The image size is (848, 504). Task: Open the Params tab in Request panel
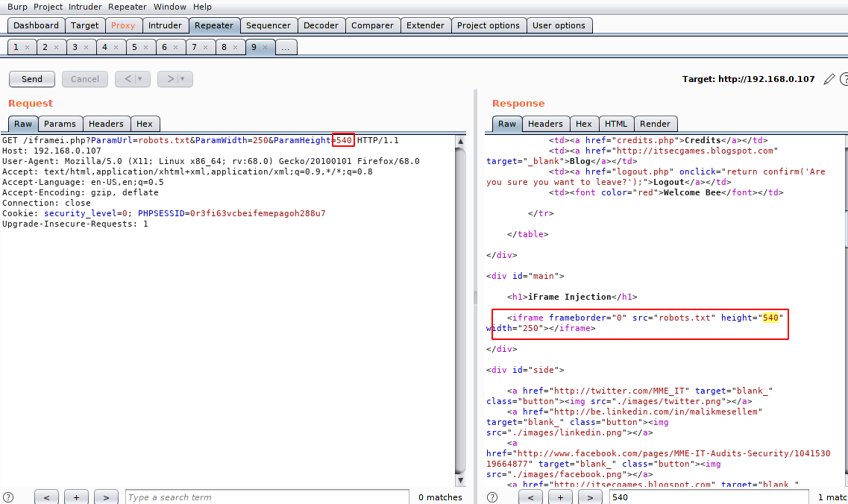pos(60,124)
